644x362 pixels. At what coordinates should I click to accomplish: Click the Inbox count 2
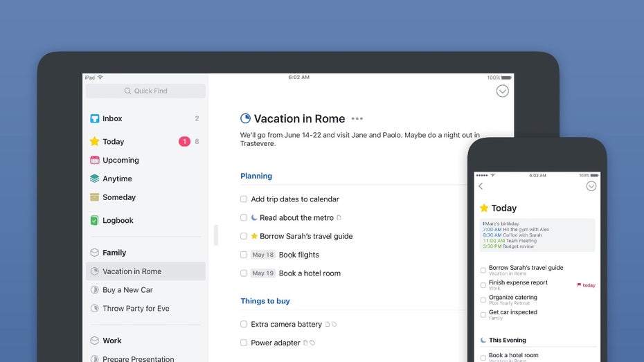pyautogui.click(x=197, y=118)
